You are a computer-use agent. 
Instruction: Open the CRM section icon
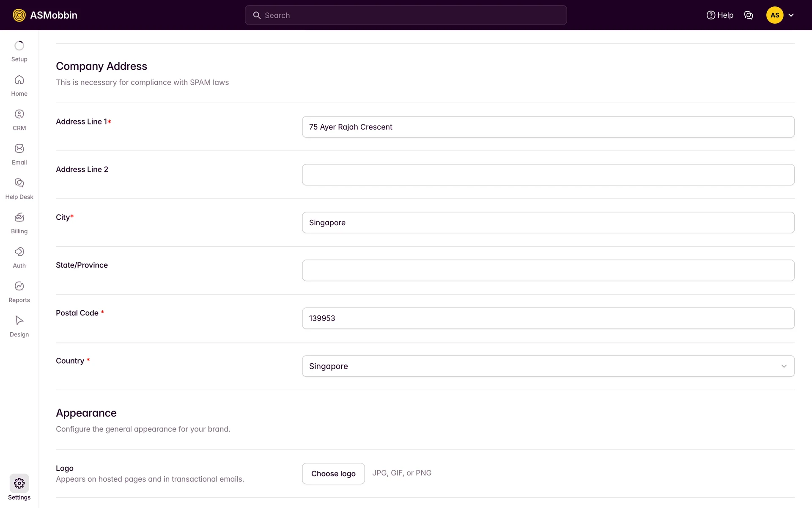point(19,114)
